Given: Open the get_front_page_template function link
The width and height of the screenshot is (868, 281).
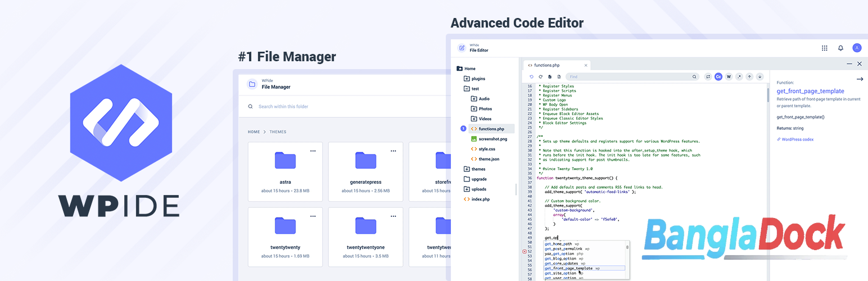Looking at the screenshot, I should click(x=810, y=91).
